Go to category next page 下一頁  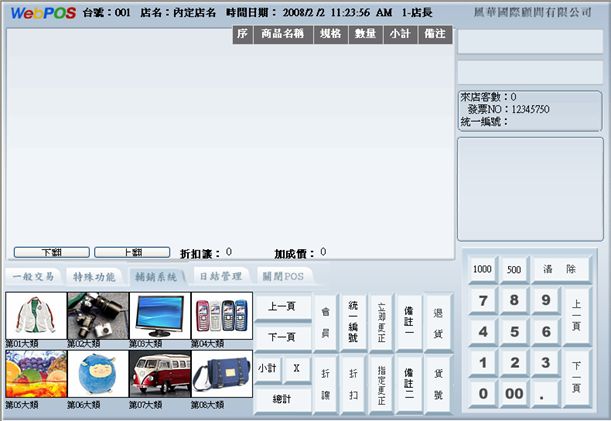[283, 336]
